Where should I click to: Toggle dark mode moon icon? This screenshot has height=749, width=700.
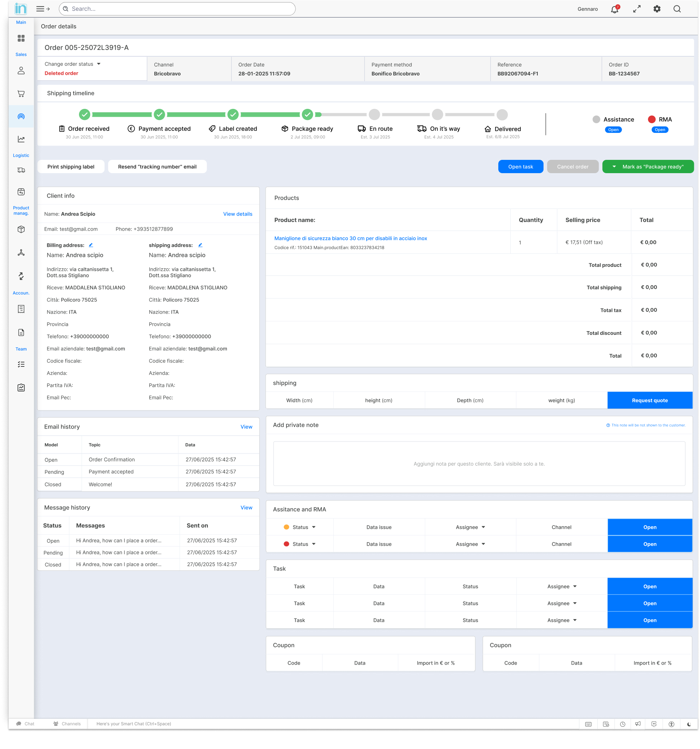point(689,724)
